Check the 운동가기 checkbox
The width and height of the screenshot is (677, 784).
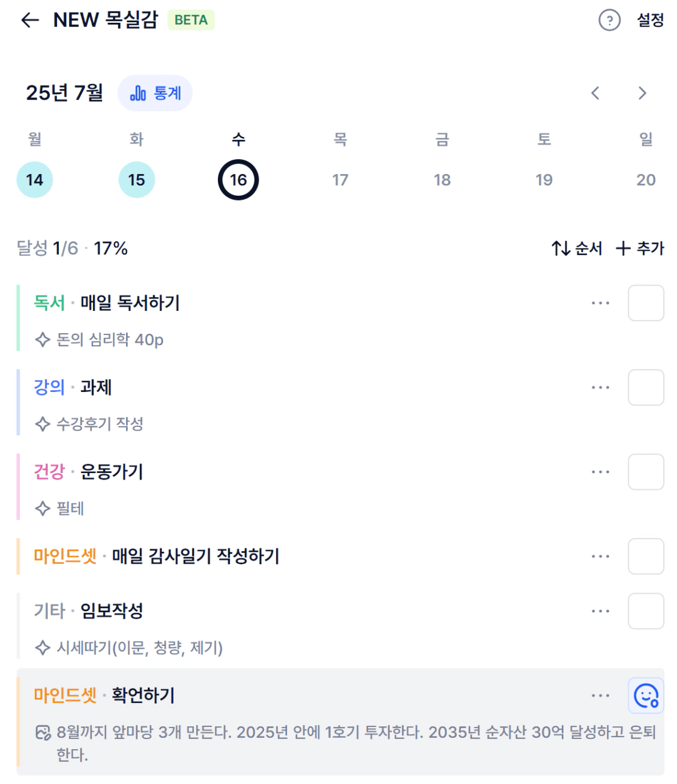[x=646, y=472]
